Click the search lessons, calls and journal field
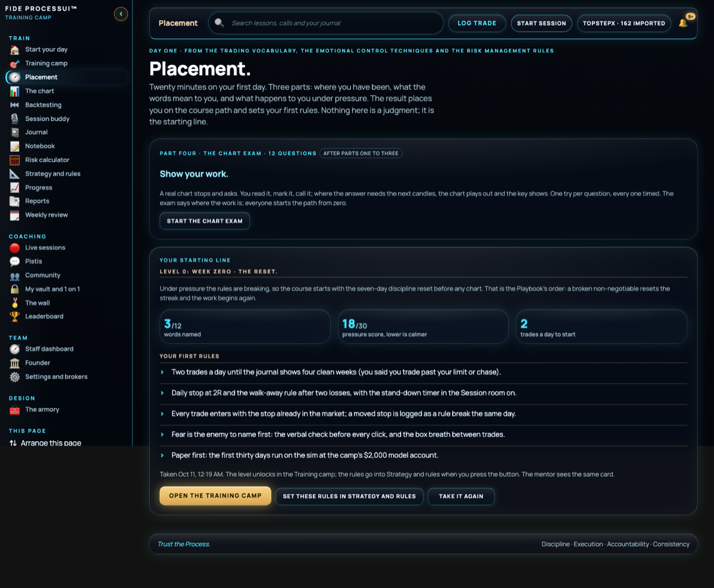 click(x=326, y=23)
